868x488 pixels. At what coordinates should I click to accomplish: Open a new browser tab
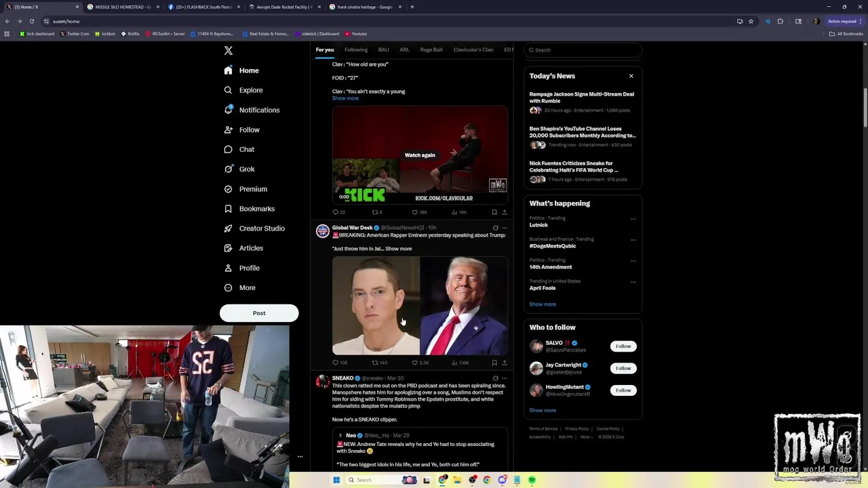tap(412, 7)
